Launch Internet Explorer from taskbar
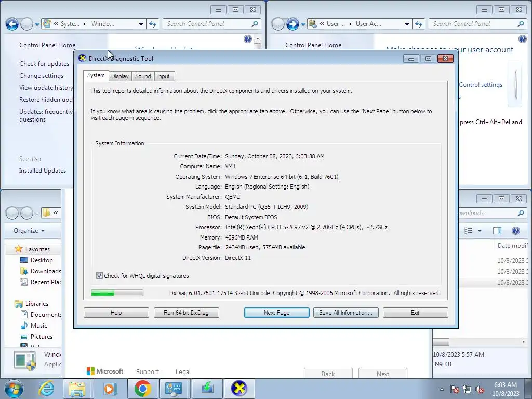Image resolution: width=532 pixels, height=399 pixels. point(46,389)
